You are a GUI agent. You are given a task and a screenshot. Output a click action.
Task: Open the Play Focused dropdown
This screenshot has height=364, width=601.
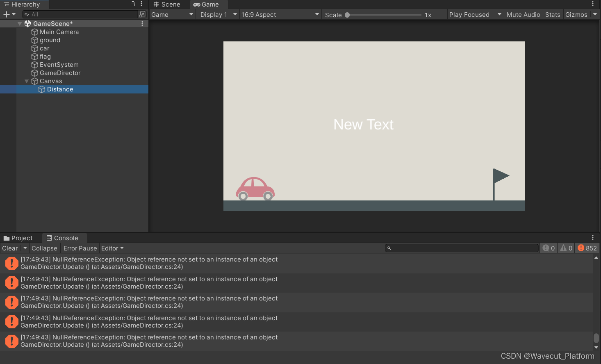475,15
